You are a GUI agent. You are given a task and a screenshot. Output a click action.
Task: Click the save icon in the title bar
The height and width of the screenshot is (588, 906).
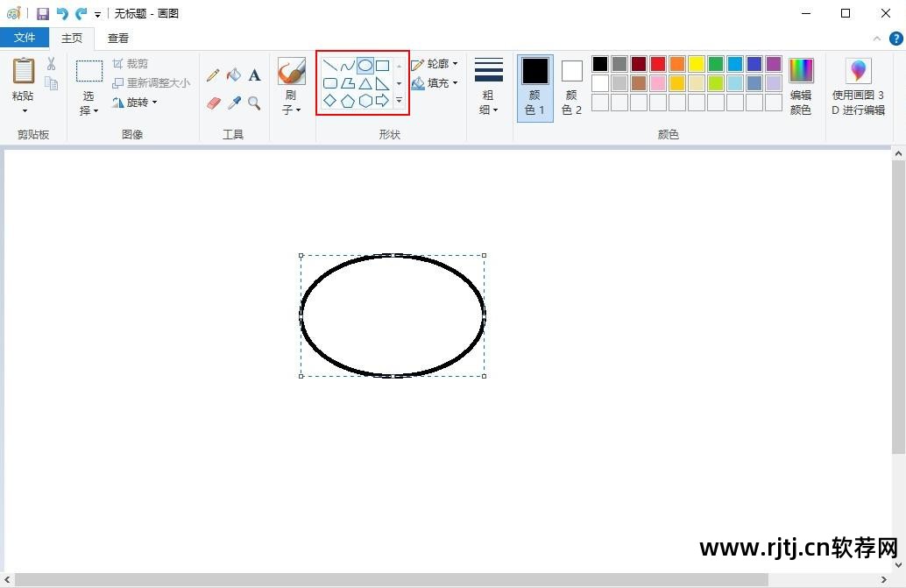pos(43,13)
